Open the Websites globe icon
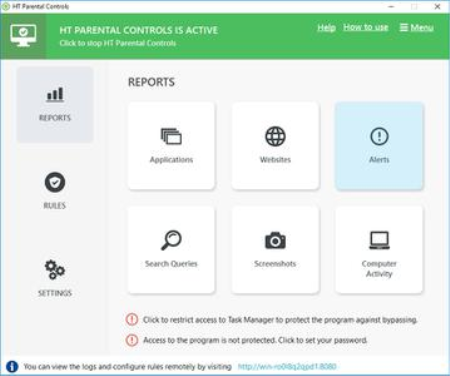Image resolution: width=450 pixels, height=376 pixels. pos(275,136)
